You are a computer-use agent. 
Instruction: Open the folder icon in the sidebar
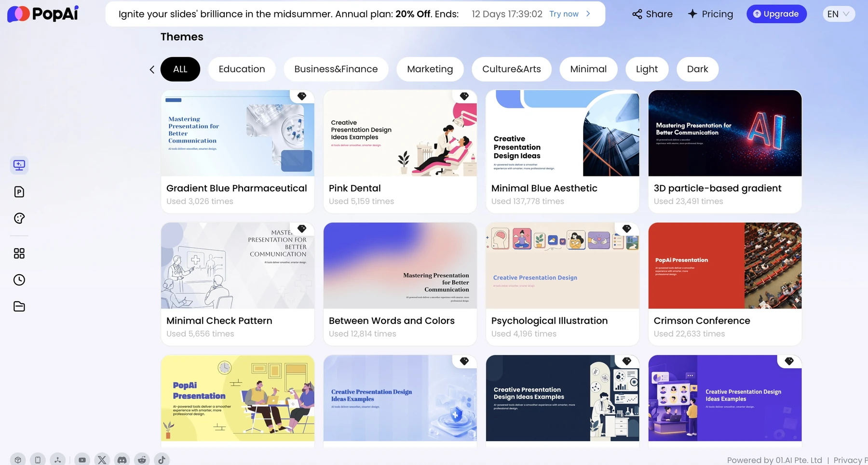click(19, 306)
